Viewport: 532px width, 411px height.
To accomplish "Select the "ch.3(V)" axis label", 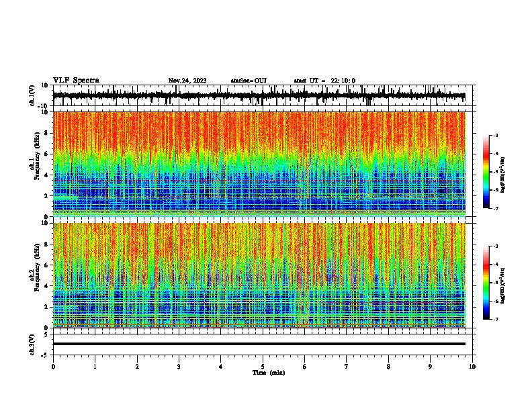I will 32,345.
